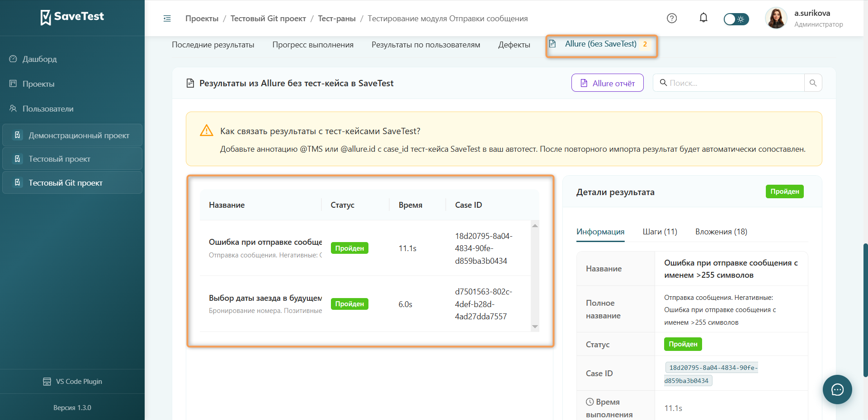
Task: Go to Тестовый Git проект breadcrumb
Action: click(x=268, y=19)
